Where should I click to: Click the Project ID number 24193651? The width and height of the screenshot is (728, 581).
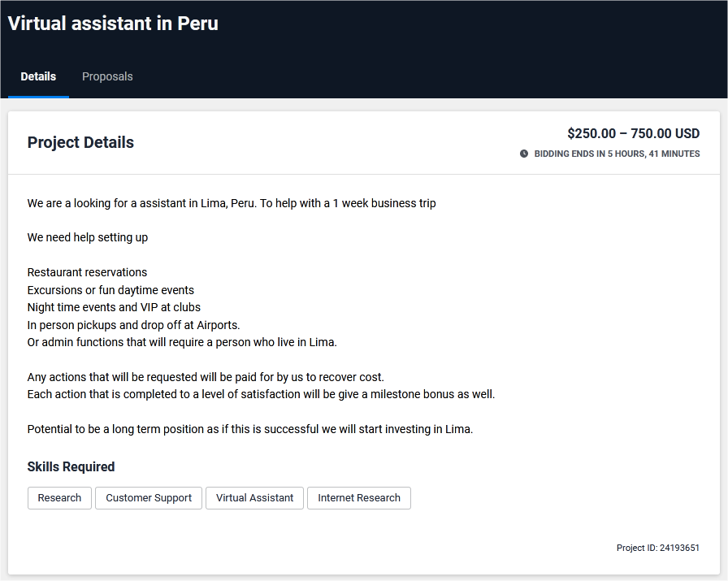680,548
